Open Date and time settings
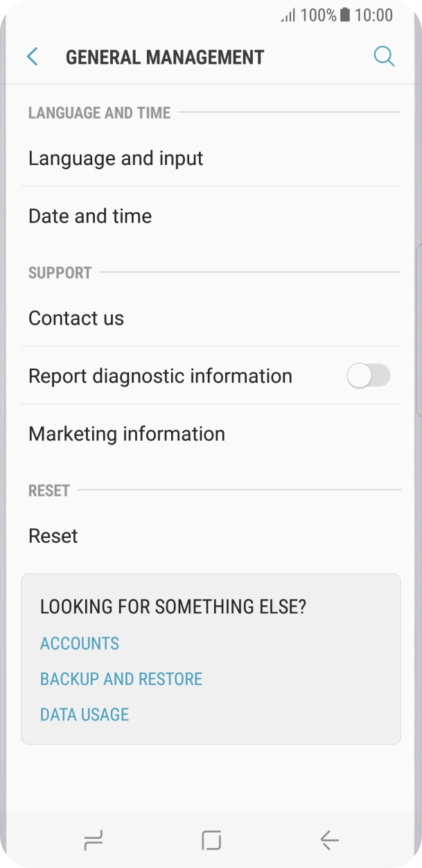 coord(90,216)
